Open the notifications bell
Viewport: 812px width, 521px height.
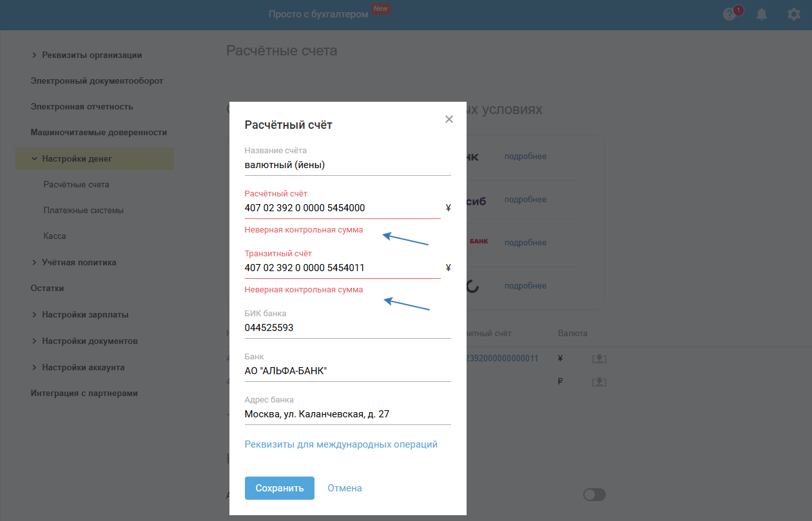[762, 14]
